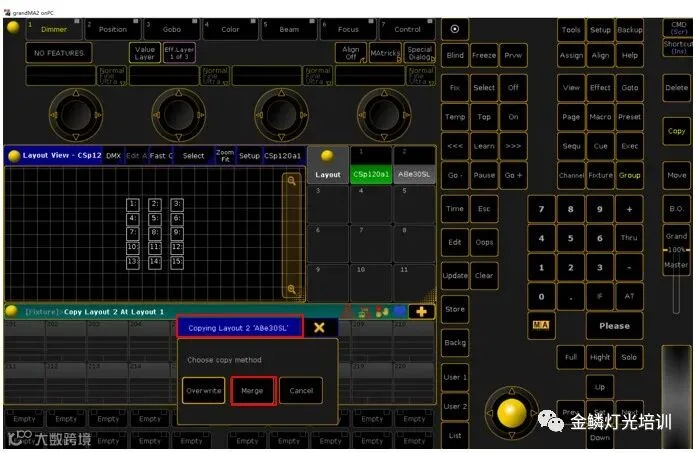695x453 pixels.
Task: Open the Focus preset type tab
Action: (x=348, y=29)
